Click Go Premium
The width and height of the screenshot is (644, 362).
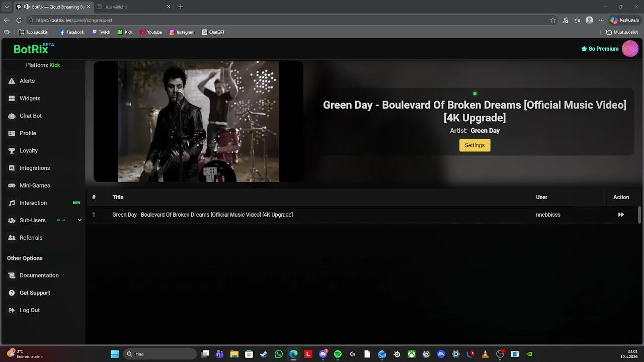point(600,49)
